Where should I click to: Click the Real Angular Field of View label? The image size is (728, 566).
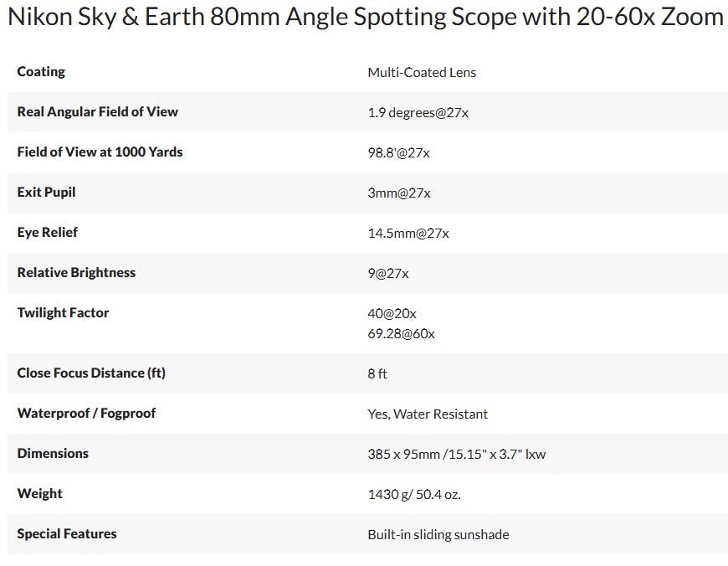(x=97, y=112)
